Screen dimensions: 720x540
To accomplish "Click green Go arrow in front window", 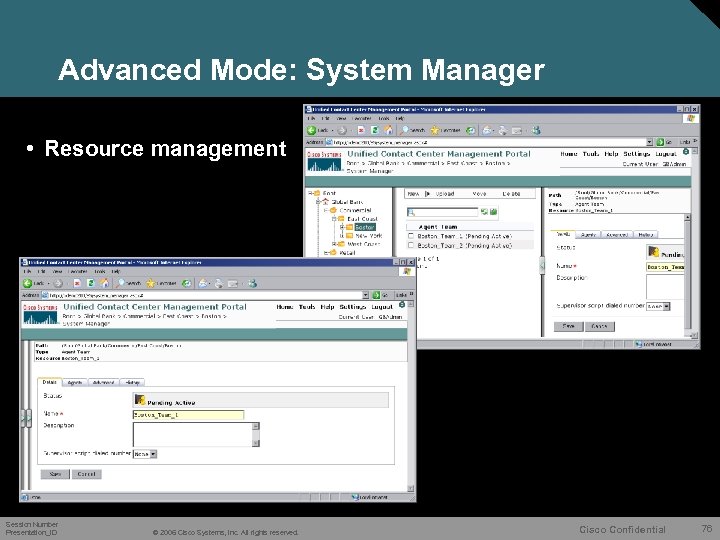I will pyautogui.click(x=377, y=295).
